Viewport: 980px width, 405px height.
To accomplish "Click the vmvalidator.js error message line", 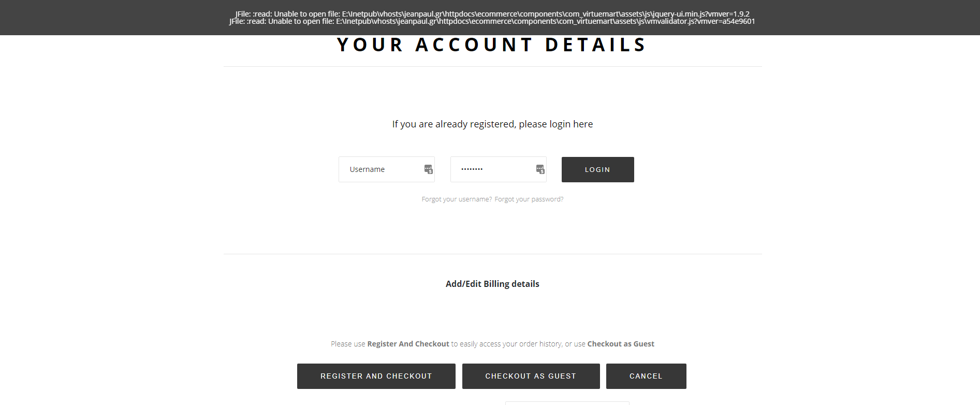I will tap(492, 22).
